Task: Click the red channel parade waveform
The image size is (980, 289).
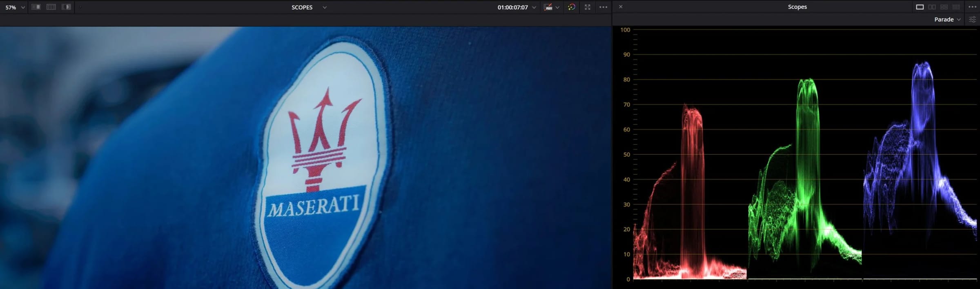Action: [690, 192]
